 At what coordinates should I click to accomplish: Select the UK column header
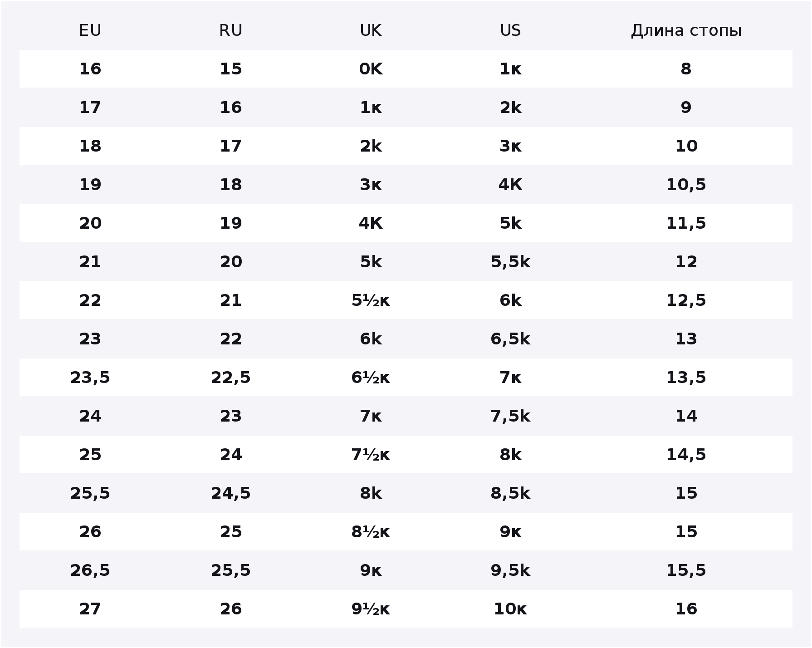point(371,30)
